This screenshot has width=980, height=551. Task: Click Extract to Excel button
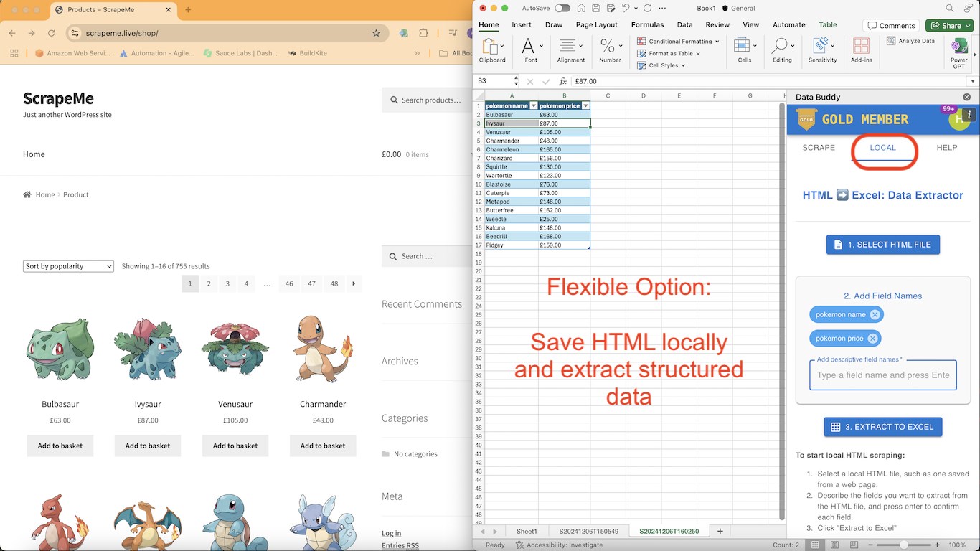coord(883,427)
